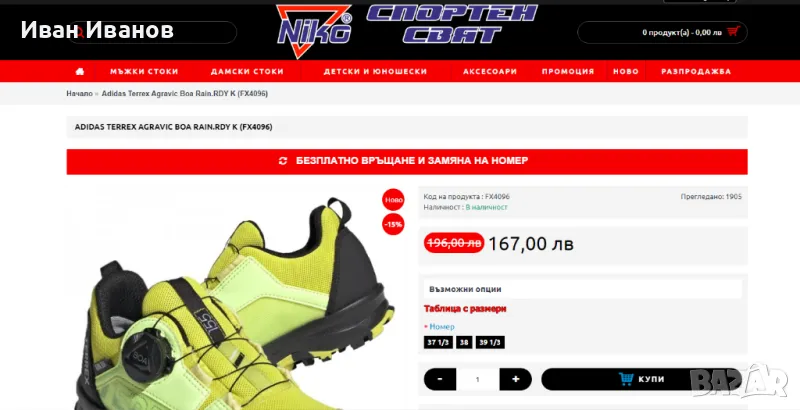Viewport: 800px width, 410px height.
Task: Click the Начало breadcrumb link
Action: point(80,94)
